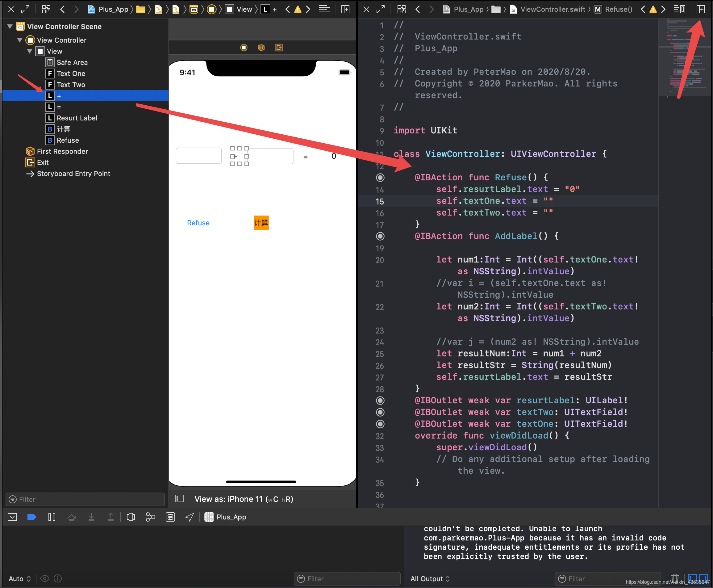The width and height of the screenshot is (713, 588).
Task: Click the orange 计算 button on canvas
Action: pos(261,223)
